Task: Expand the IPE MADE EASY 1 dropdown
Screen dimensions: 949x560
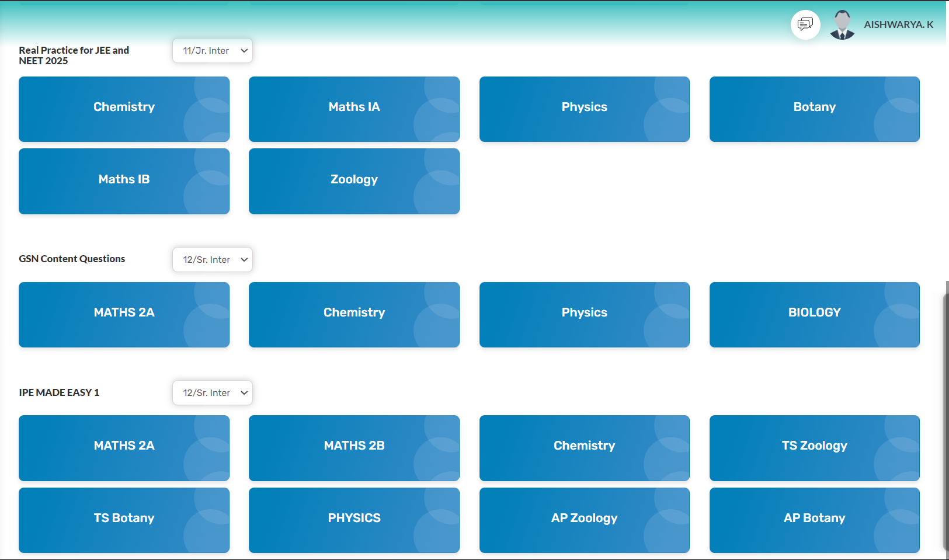Action: point(213,393)
